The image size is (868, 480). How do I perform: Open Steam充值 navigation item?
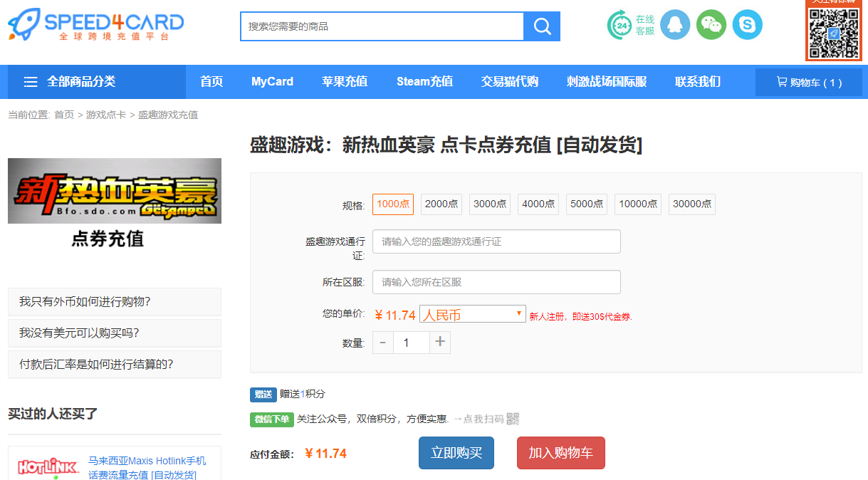(424, 82)
